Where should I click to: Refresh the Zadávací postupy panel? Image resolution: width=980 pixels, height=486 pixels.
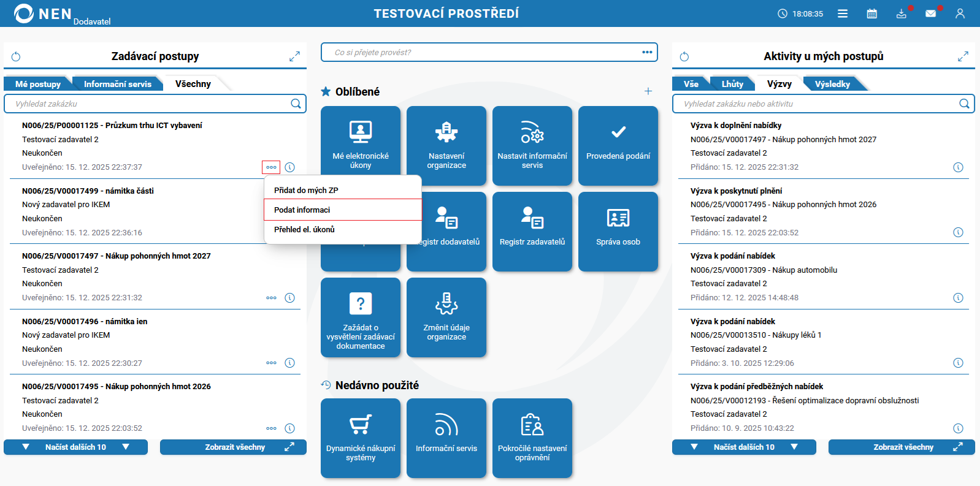pyautogui.click(x=16, y=56)
